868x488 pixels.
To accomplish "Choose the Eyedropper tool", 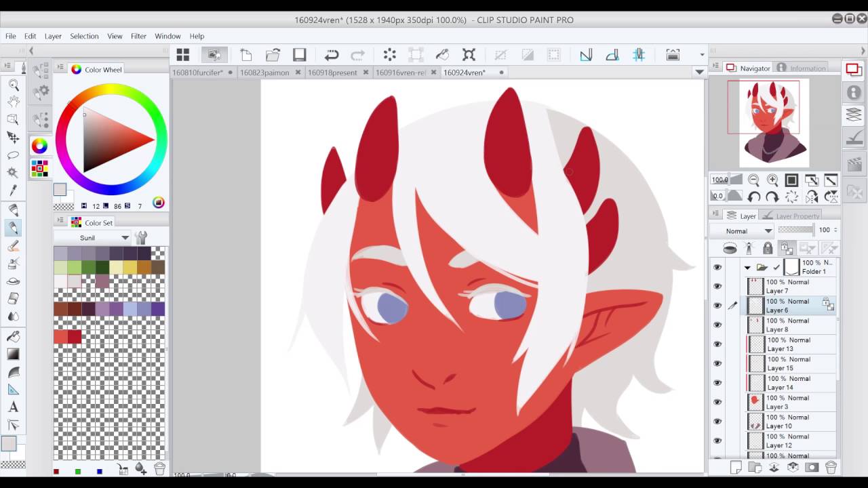I will [x=13, y=190].
